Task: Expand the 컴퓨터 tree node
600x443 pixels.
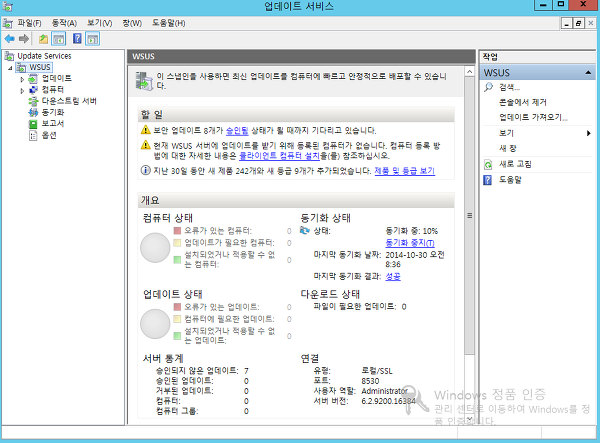Action: [22, 91]
